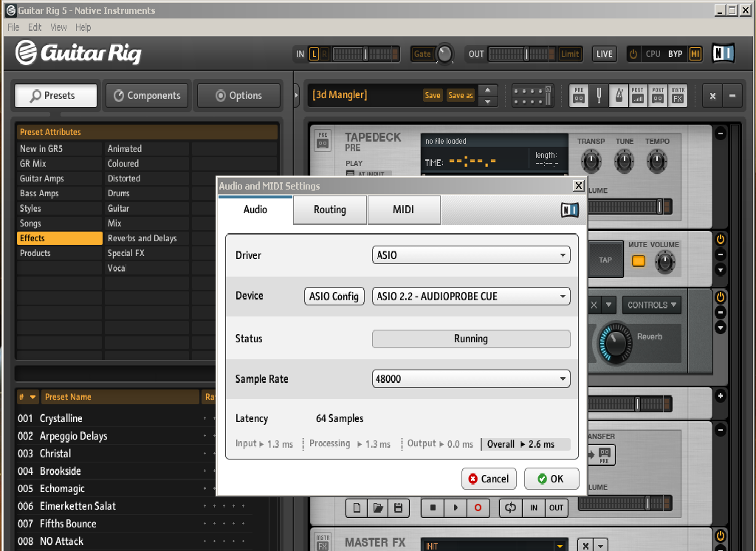
Task: Toggle the CPU power button
Action: tap(633, 54)
